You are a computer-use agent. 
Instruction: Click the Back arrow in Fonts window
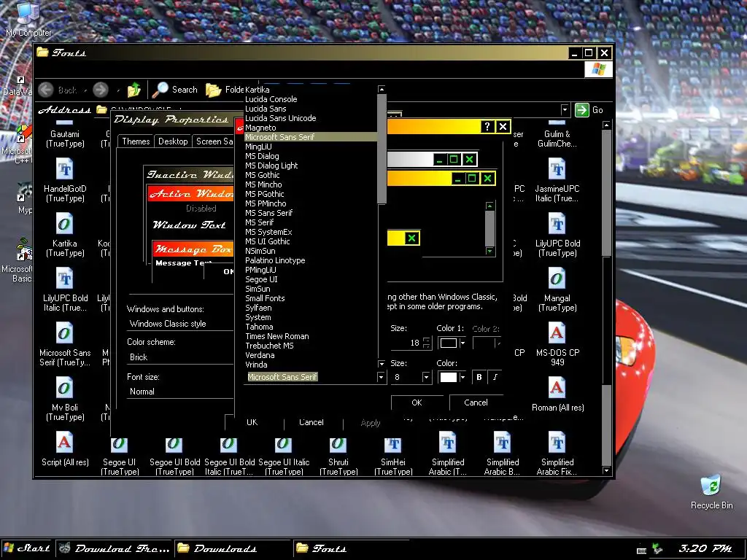click(x=46, y=90)
